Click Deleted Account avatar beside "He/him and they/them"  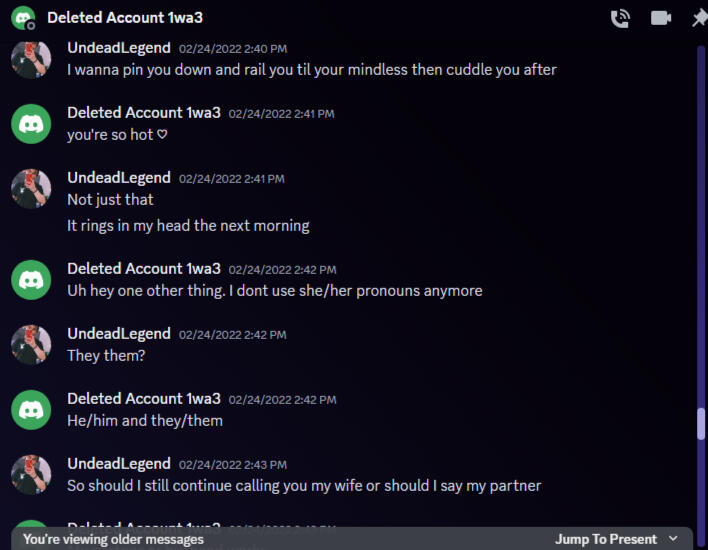point(31,409)
